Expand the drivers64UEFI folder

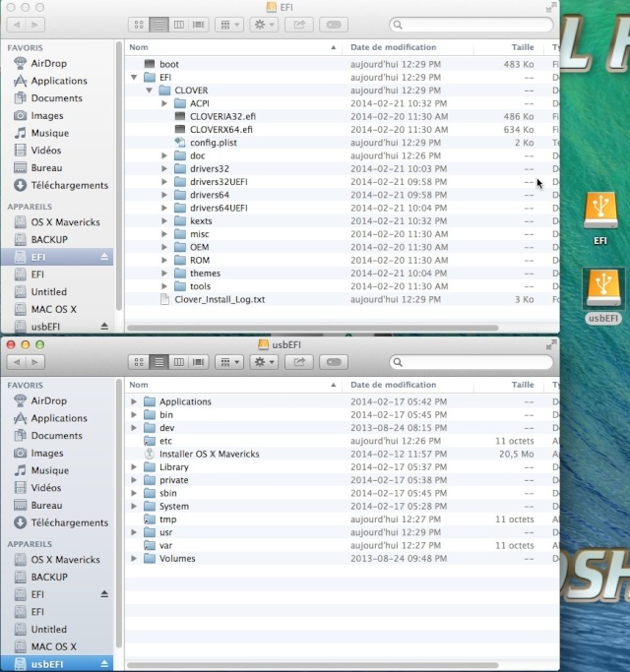(164, 208)
